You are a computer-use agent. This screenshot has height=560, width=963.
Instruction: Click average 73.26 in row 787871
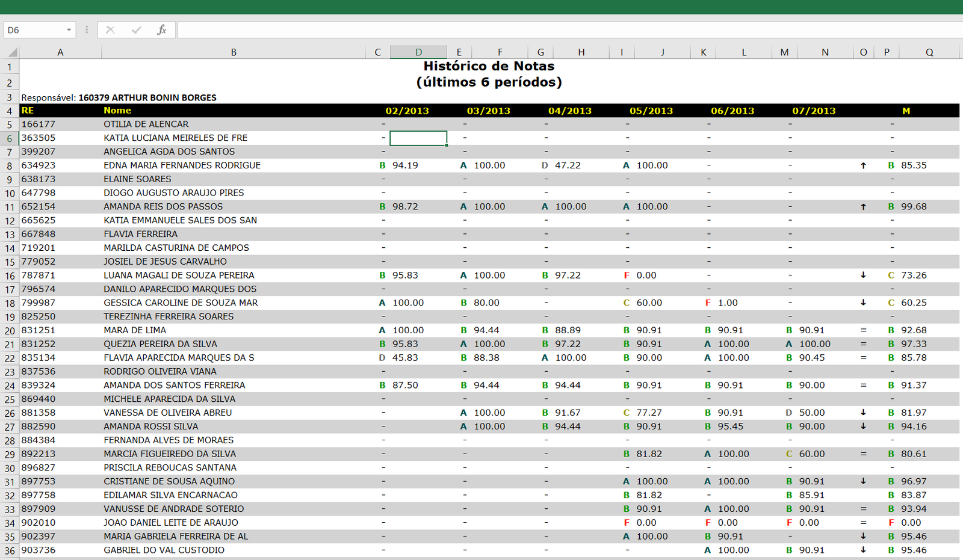tap(914, 275)
